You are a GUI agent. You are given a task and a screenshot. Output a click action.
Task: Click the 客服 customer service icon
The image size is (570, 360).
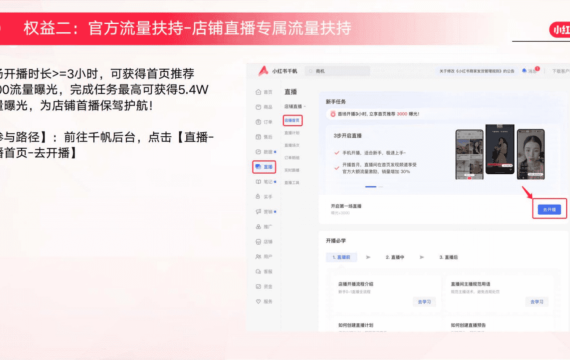coord(258,272)
